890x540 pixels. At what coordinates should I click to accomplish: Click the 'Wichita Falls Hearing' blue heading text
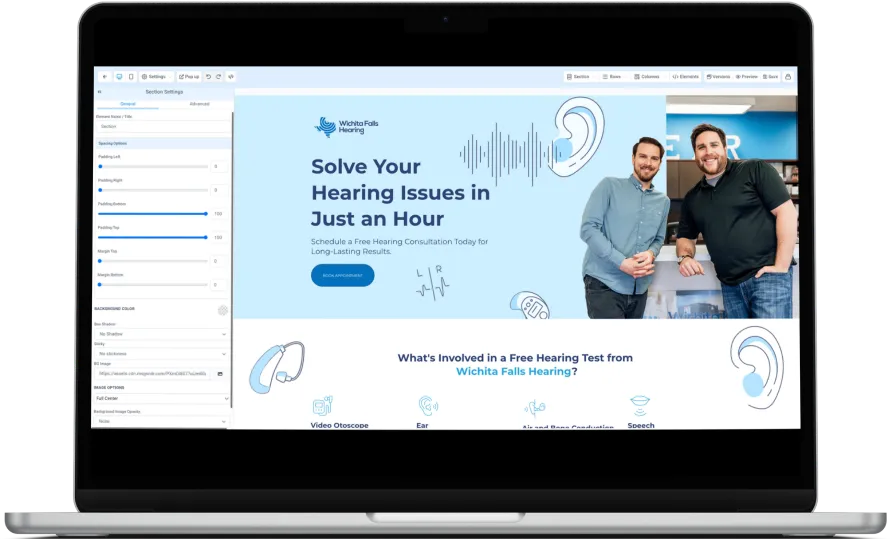click(x=513, y=371)
